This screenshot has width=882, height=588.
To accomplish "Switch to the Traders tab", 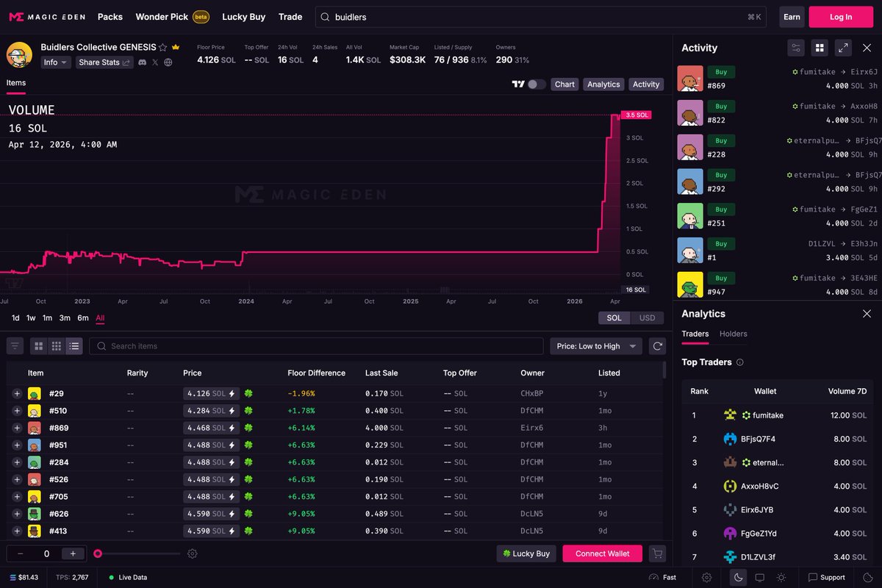I will pyautogui.click(x=695, y=334).
